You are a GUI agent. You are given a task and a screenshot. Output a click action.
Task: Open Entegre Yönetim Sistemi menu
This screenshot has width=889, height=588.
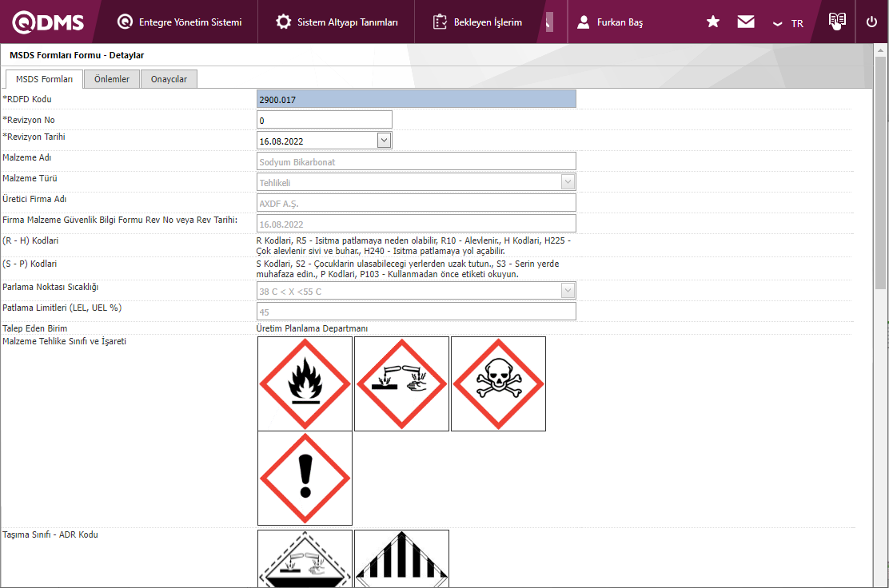[179, 22]
